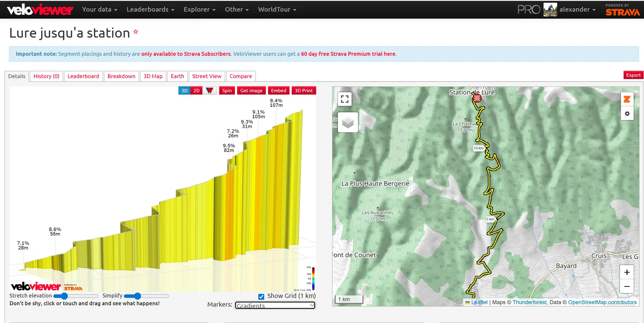This screenshot has width=644, height=323.
Task: Uncheck the Show Grid (1 km) checkbox
Action: pyautogui.click(x=261, y=296)
